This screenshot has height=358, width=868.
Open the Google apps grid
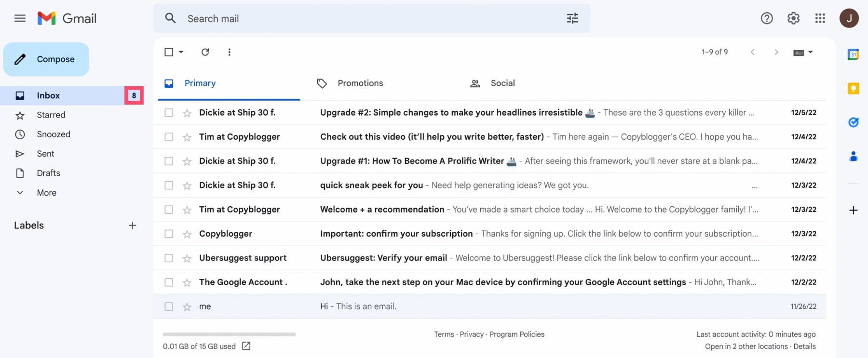(820, 18)
